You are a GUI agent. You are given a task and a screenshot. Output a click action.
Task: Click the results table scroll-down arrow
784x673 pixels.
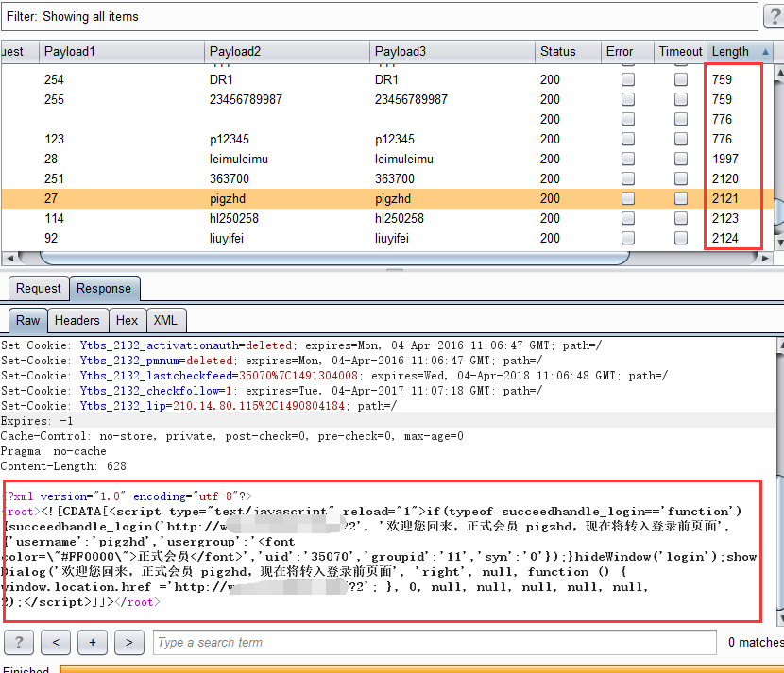pyautogui.click(x=779, y=243)
